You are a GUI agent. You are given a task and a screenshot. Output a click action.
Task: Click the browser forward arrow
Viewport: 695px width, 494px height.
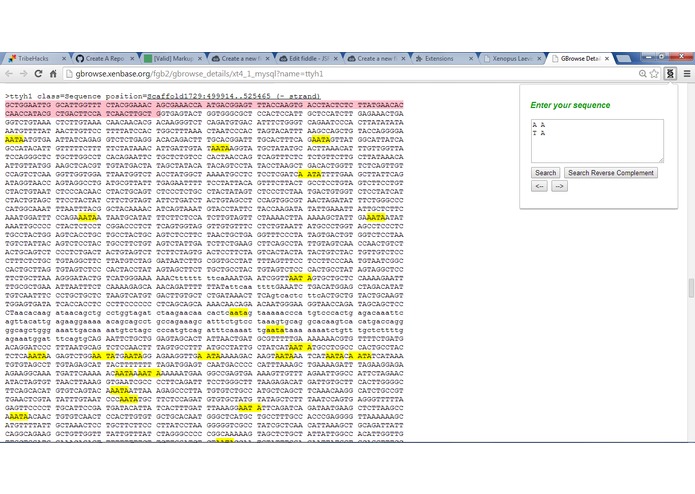23,74
